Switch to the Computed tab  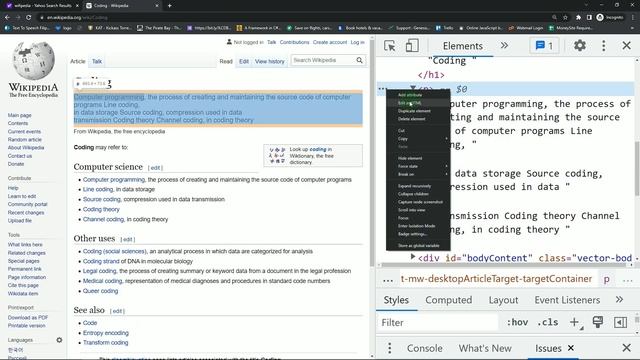tap(449, 300)
